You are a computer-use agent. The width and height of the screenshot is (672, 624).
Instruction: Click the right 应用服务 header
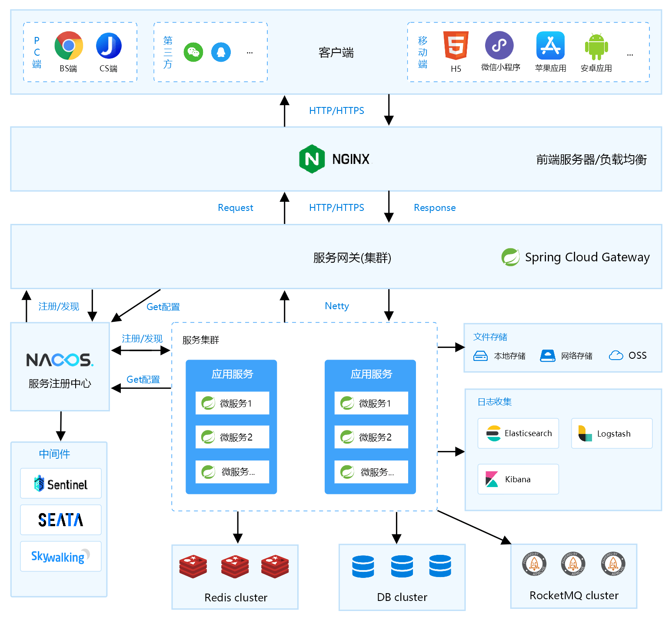click(x=371, y=374)
